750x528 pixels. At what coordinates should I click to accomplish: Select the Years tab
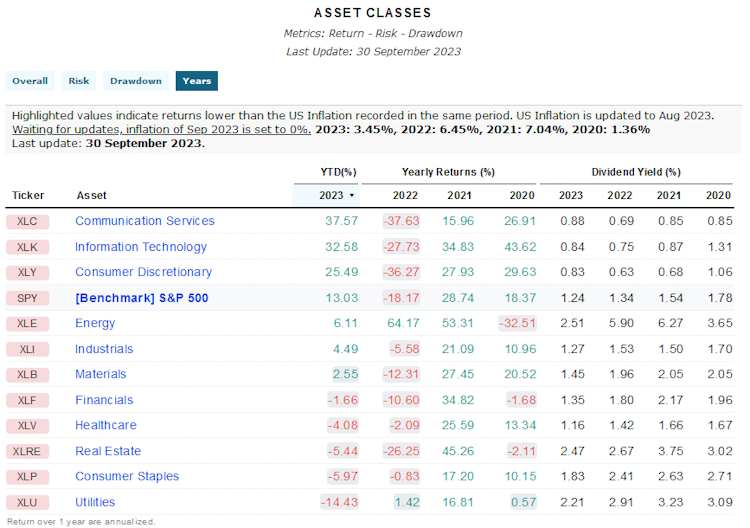click(x=197, y=81)
